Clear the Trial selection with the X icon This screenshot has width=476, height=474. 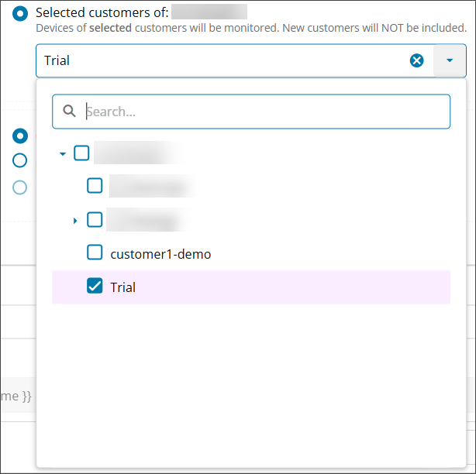(x=417, y=60)
